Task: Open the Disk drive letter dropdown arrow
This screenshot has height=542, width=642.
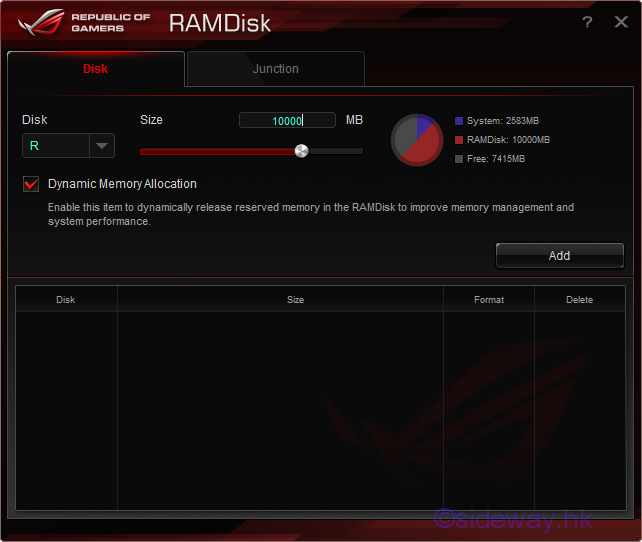Action: 102,146
